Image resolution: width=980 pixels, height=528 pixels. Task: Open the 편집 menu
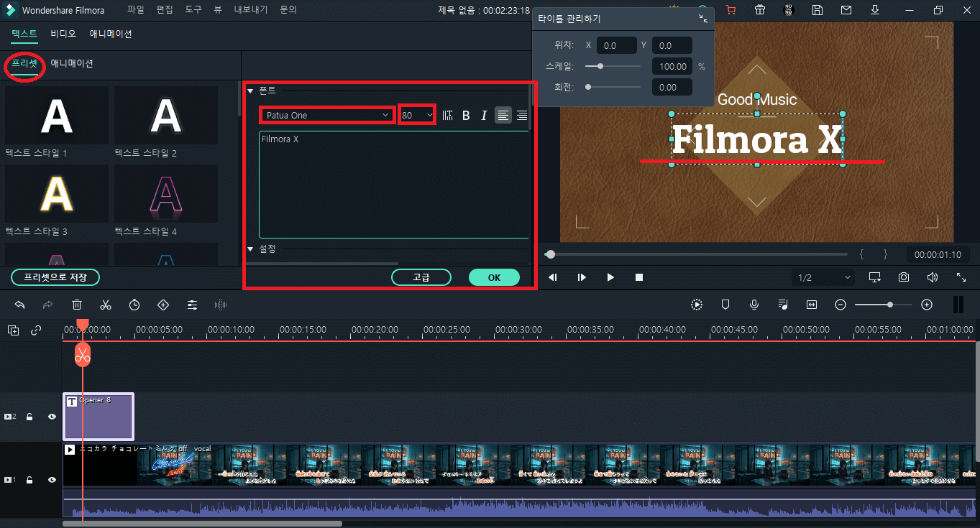[165, 10]
